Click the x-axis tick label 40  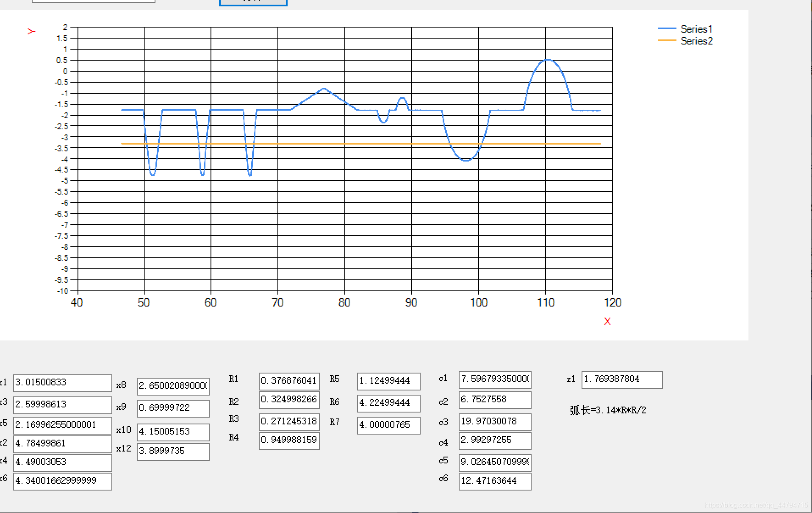click(77, 302)
